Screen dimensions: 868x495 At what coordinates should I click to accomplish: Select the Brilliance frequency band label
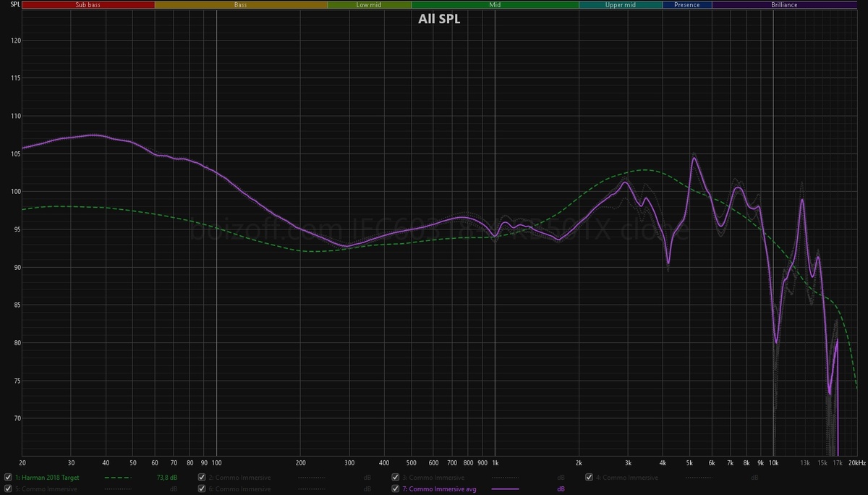point(784,4)
